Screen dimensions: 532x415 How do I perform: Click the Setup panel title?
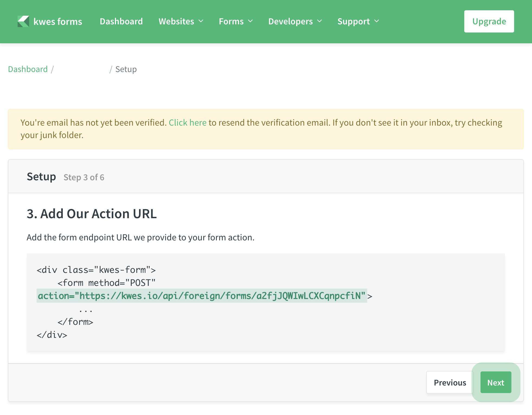pos(41,177)
